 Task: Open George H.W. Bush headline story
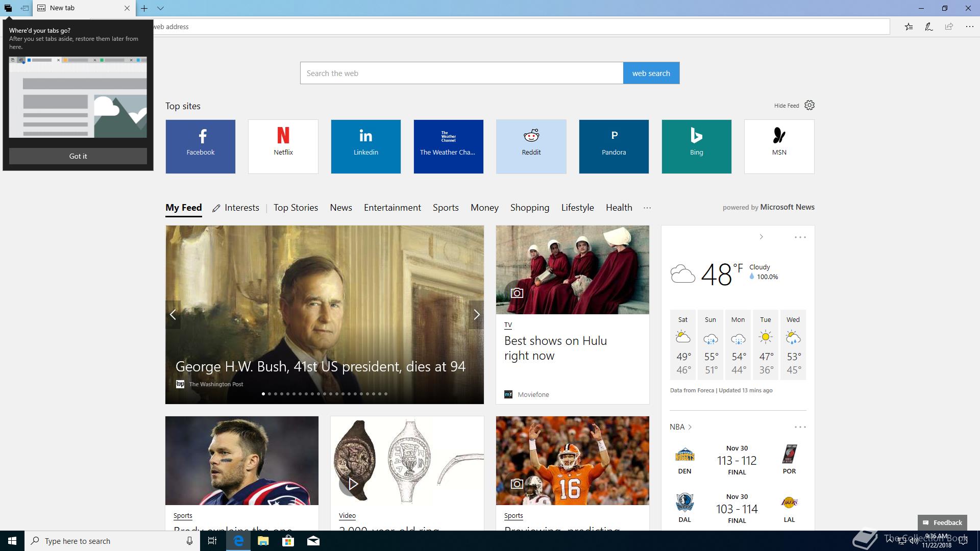click(321, 366)
